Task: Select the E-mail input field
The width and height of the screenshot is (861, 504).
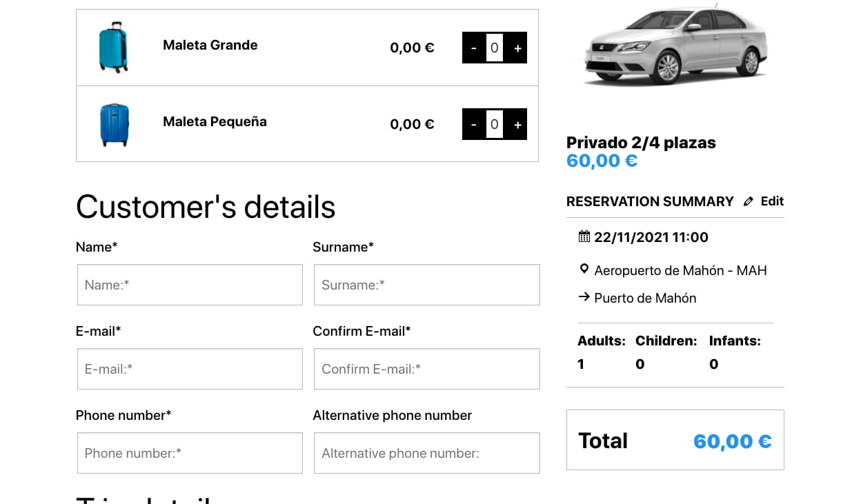Action: (190, 369)
